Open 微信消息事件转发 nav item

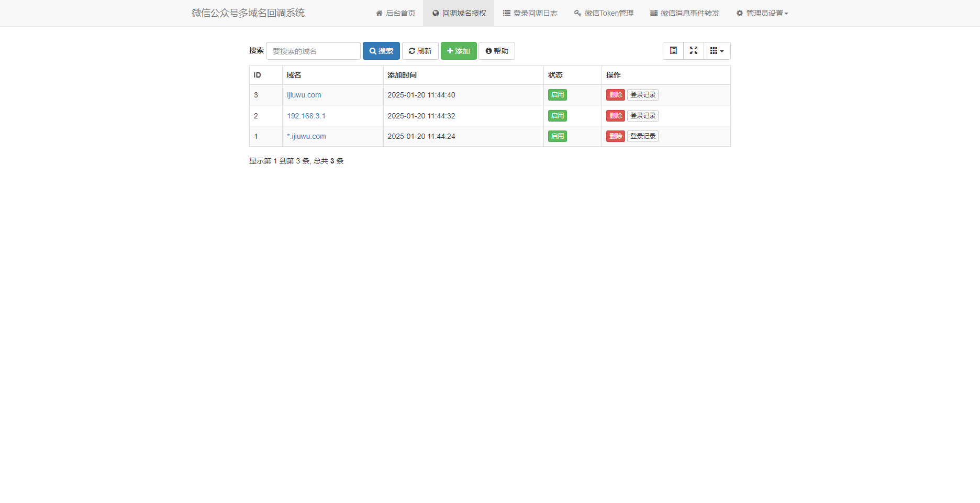[x=685, y=13]
